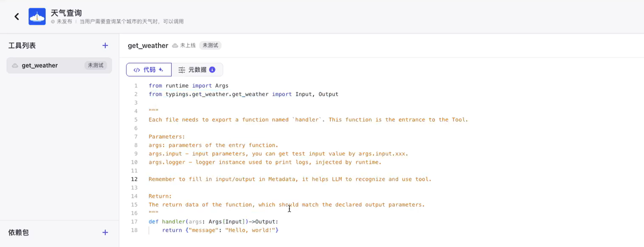644x247 pixels.
Task: Select get_weather in the tool list
Action: [40, 65]
